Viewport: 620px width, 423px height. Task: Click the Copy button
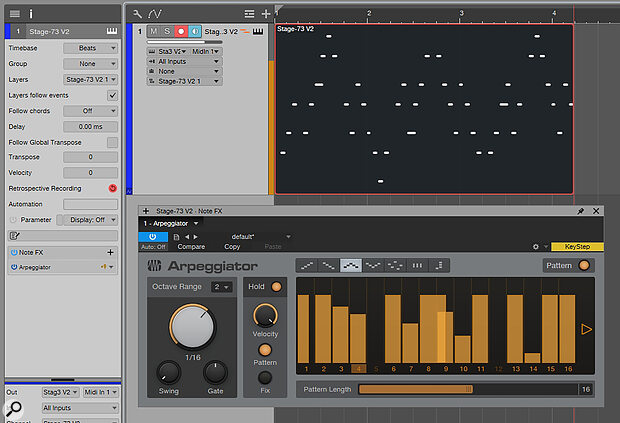coord(232,247)
